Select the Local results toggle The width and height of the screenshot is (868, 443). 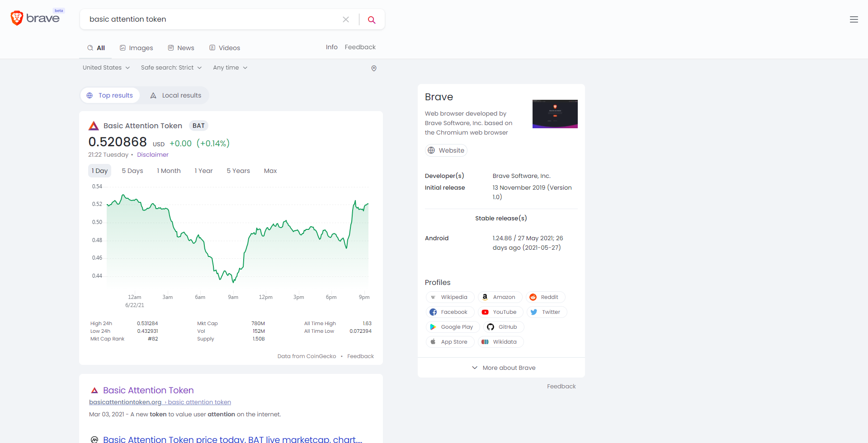[175, 95]
